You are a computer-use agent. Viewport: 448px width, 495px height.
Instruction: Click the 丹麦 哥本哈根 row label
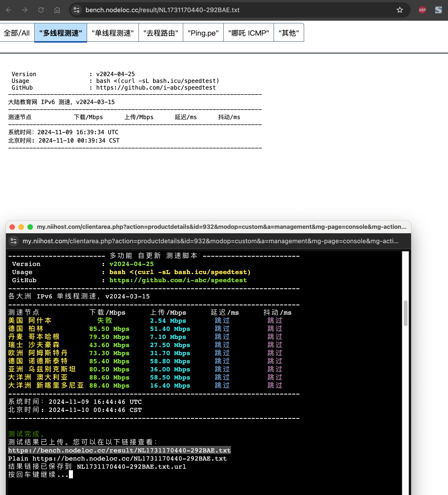(x=34, y=337)
